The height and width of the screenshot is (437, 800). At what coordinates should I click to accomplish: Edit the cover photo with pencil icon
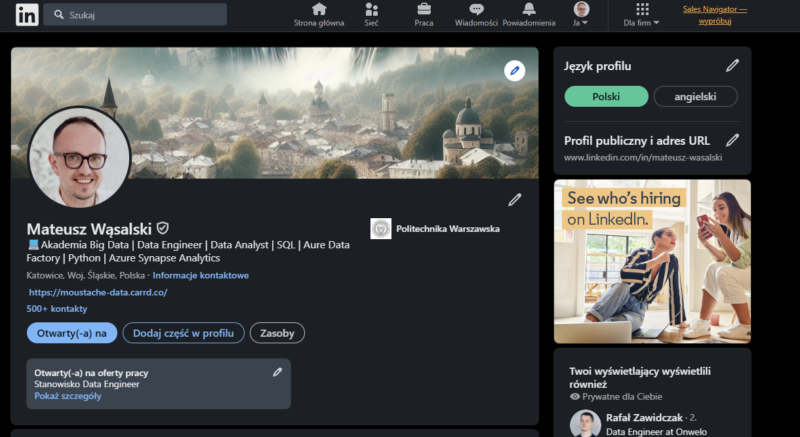point(514,71)
